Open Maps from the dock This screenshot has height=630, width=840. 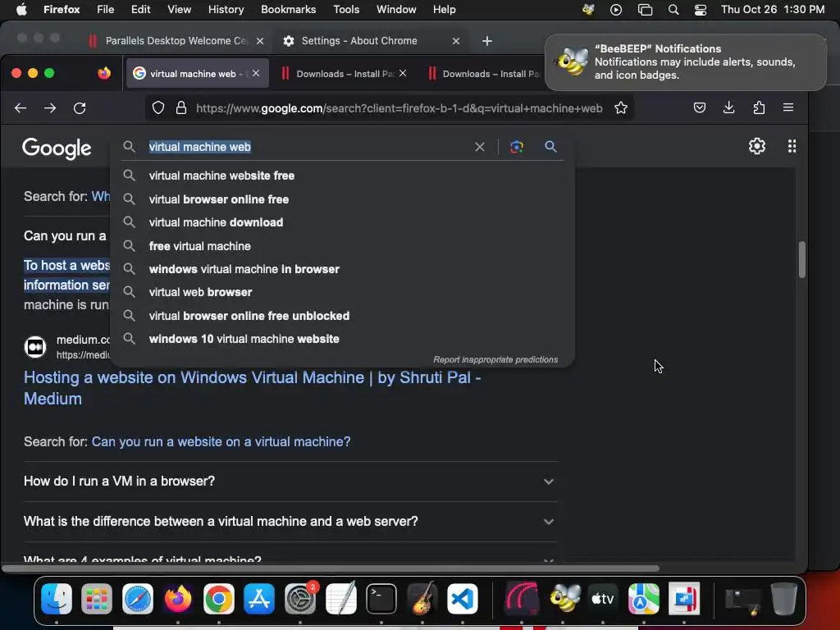(643, 598)
